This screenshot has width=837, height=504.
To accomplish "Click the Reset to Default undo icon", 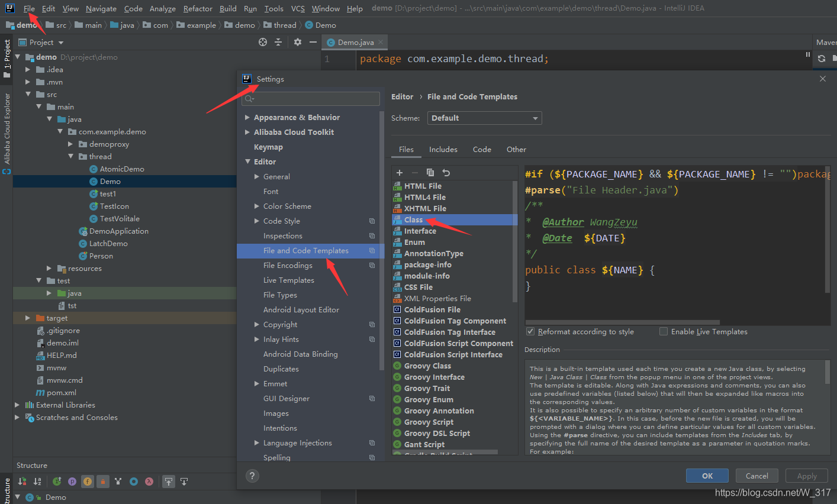I will [x=446, y=173].
